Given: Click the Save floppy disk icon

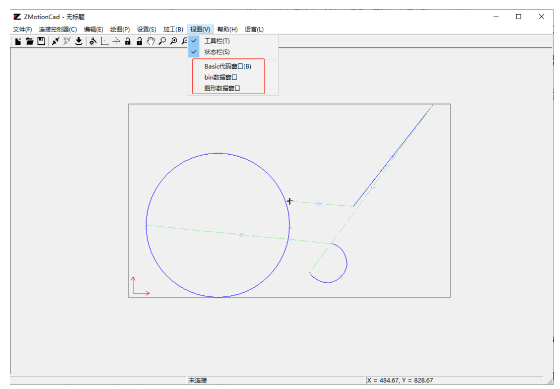Looking at the screenshot, I should click(41, 41).
